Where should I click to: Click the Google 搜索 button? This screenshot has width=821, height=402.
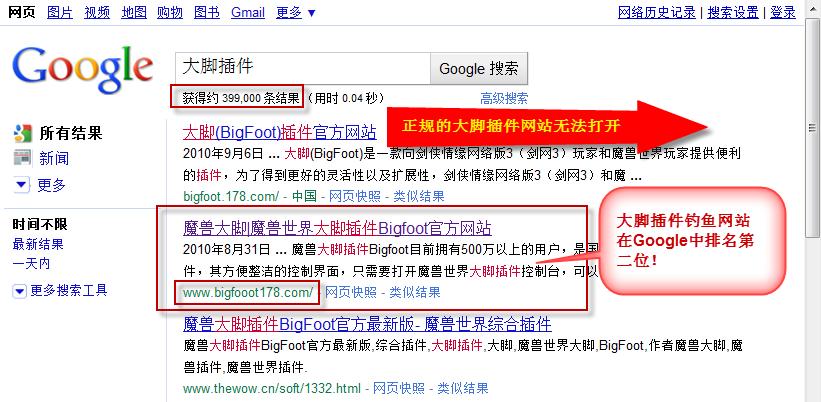[x=479, y=69]
